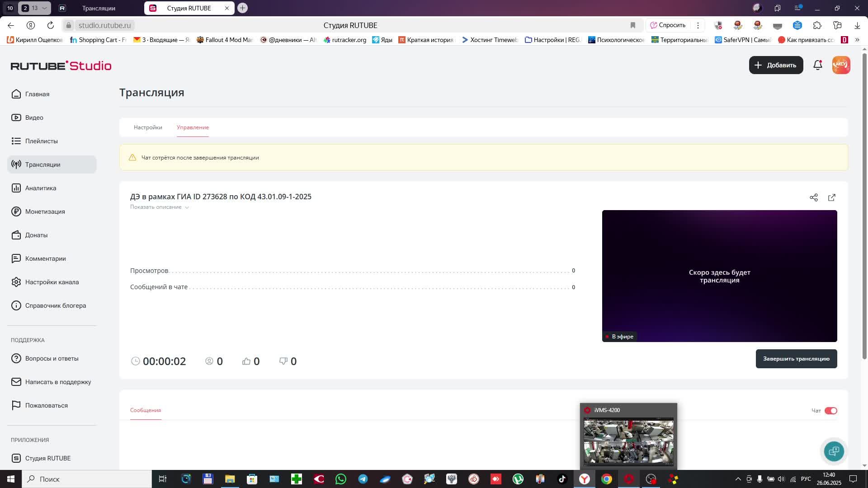Go to Монетизация in the sidebar

point(45,211)
